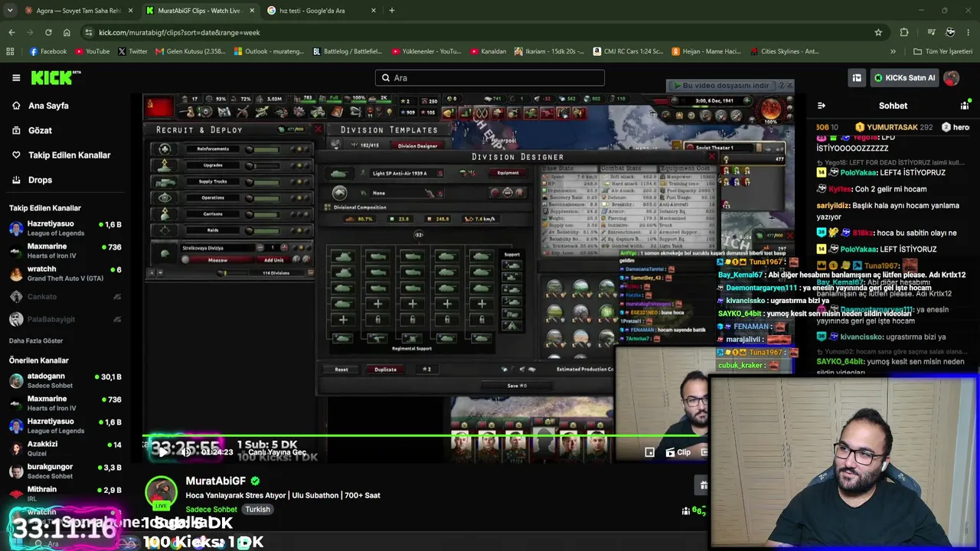Click the gift icon button beside the stream title
This screenshot has width=980, height=551.
(x=703, y=484)
